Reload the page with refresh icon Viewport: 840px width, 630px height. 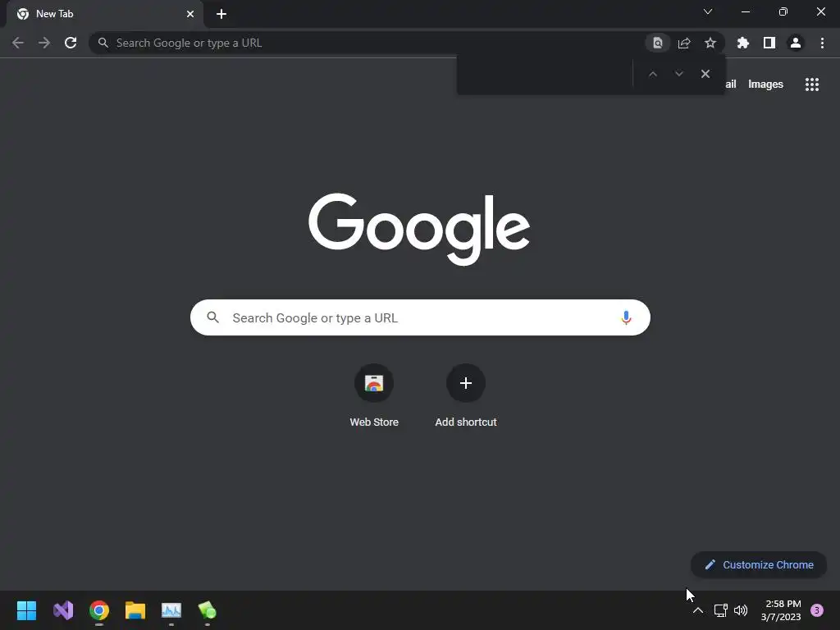click(x=71, y=43)
